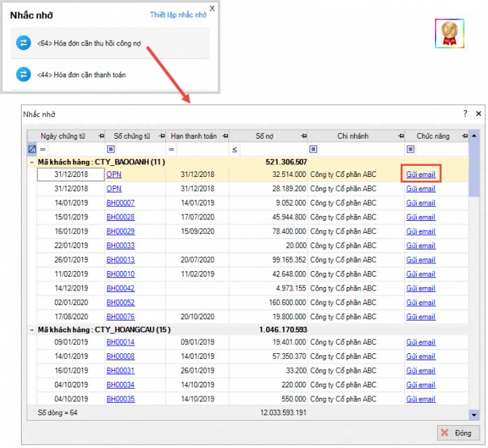
Task: Sort by Ngày chứng từ column header
Action: pos(63,136)
